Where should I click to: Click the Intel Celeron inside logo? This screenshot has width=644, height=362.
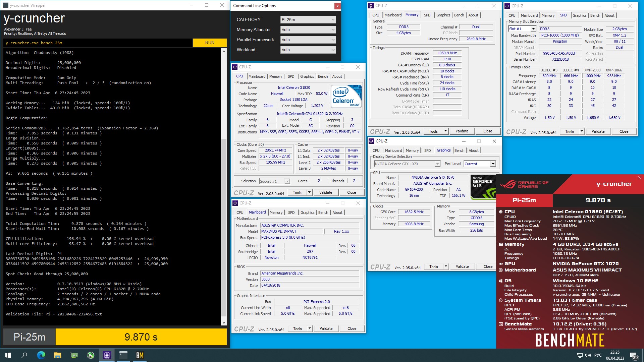[346, 96]
